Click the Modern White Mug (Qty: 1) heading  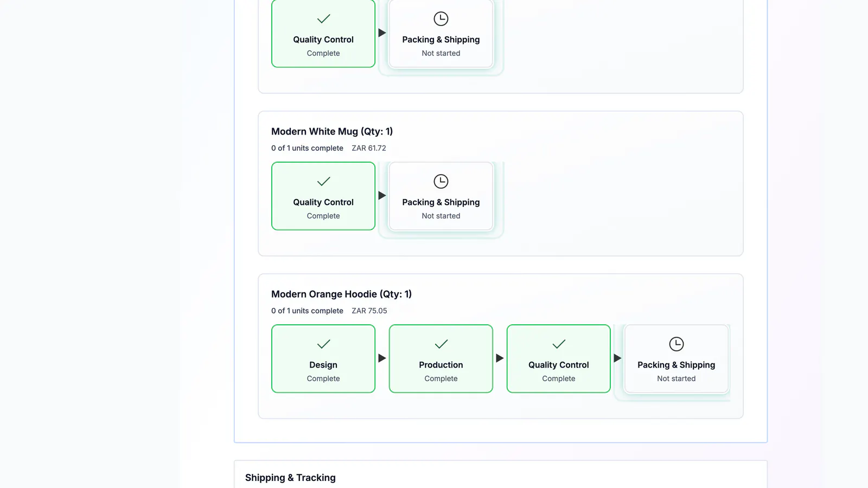[x=332, y=131]
